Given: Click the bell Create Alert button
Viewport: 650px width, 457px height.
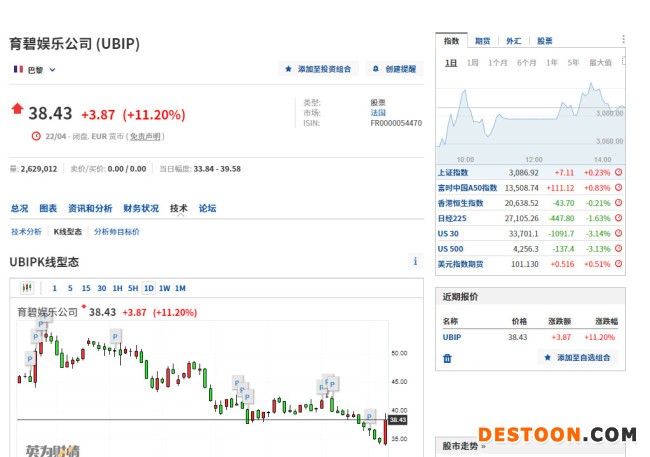Looking at the screenshot, I should tap(395, 69).
